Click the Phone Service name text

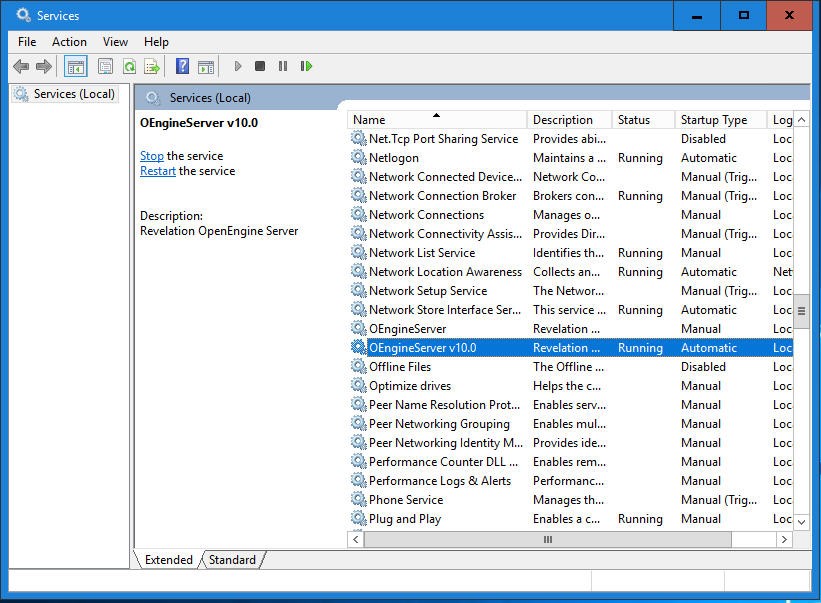coord(406,499)
